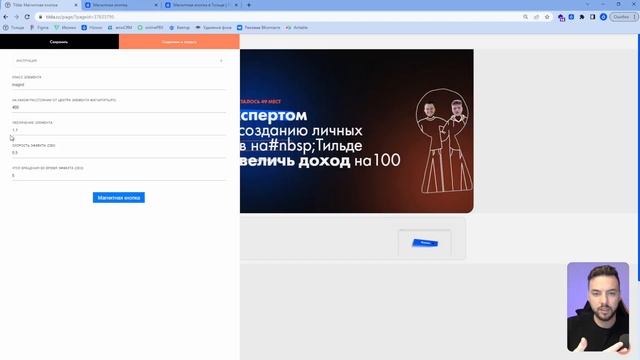Open the Удаление фона bookmark
This screenshot has height=360, width=640.
(213, 27)
